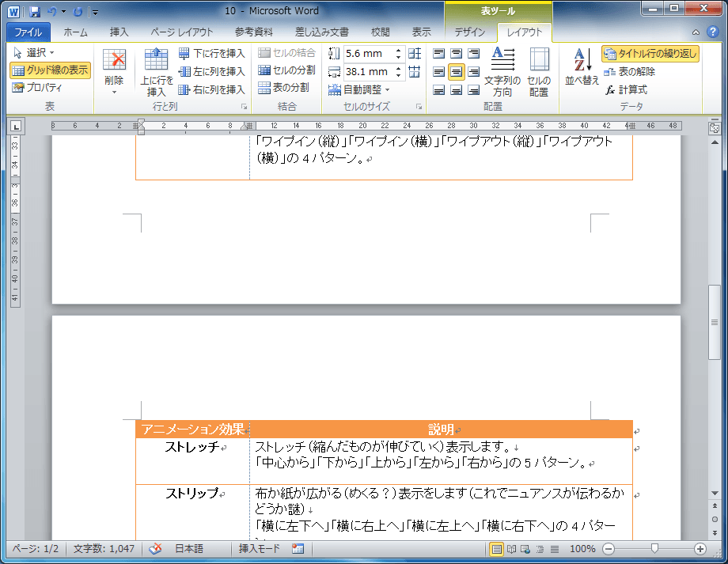Click 文字列の方向 button

point(502,72)
